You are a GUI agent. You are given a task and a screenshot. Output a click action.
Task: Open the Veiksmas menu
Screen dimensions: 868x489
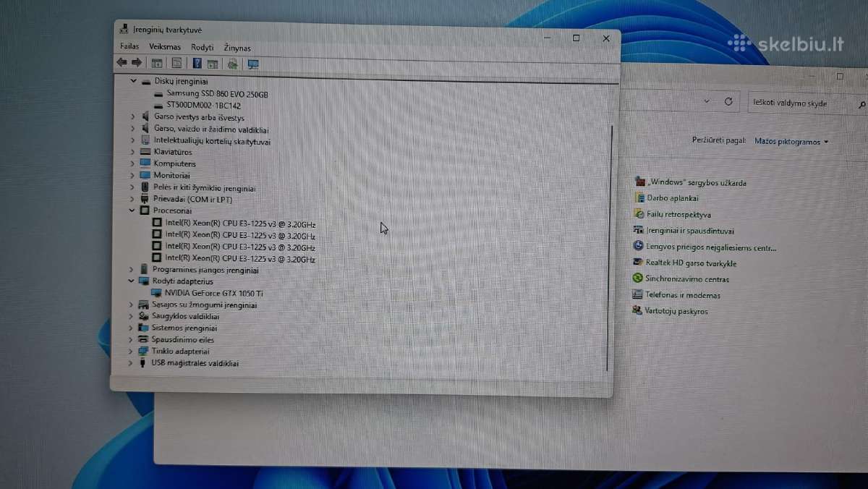165,46
